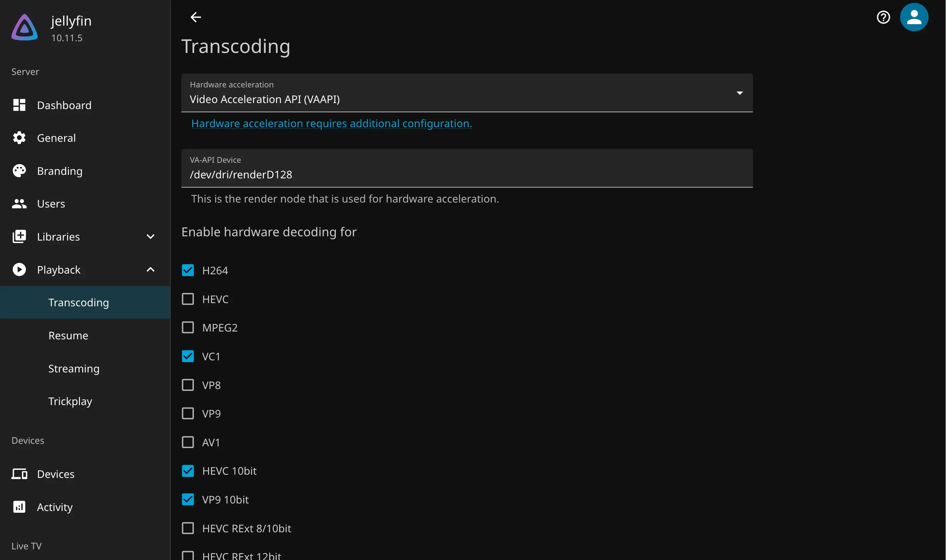
Task: Open the Hardware acceleration dropdown
Action: [739, 92]
